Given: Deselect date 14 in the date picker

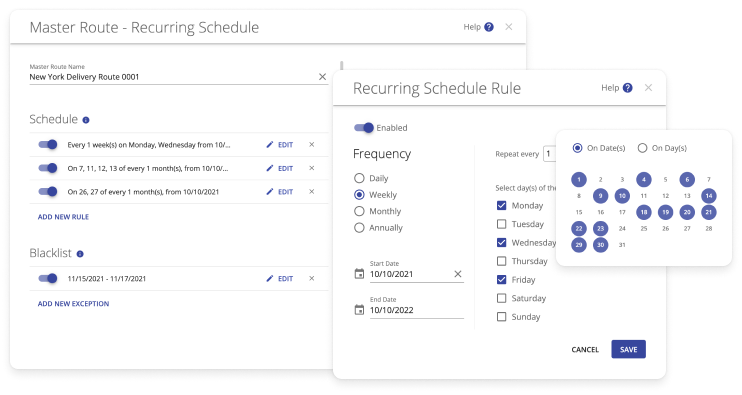Looking at the screenshot, I should point(708,196).
